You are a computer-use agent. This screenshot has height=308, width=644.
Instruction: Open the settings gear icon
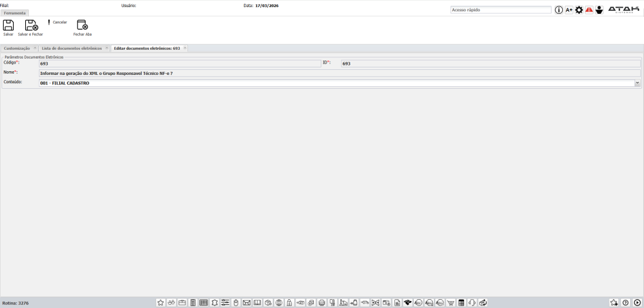point(579,10)
